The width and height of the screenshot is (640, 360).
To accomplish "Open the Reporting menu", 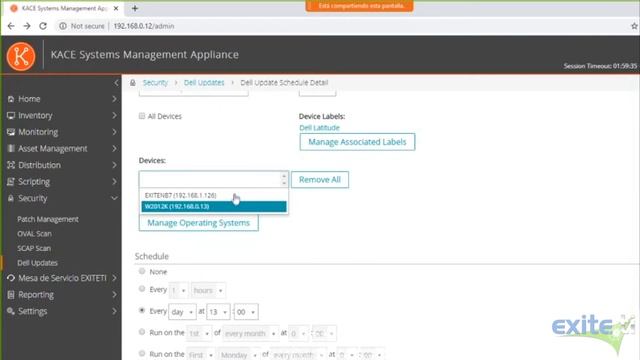I will coord(36,295).
